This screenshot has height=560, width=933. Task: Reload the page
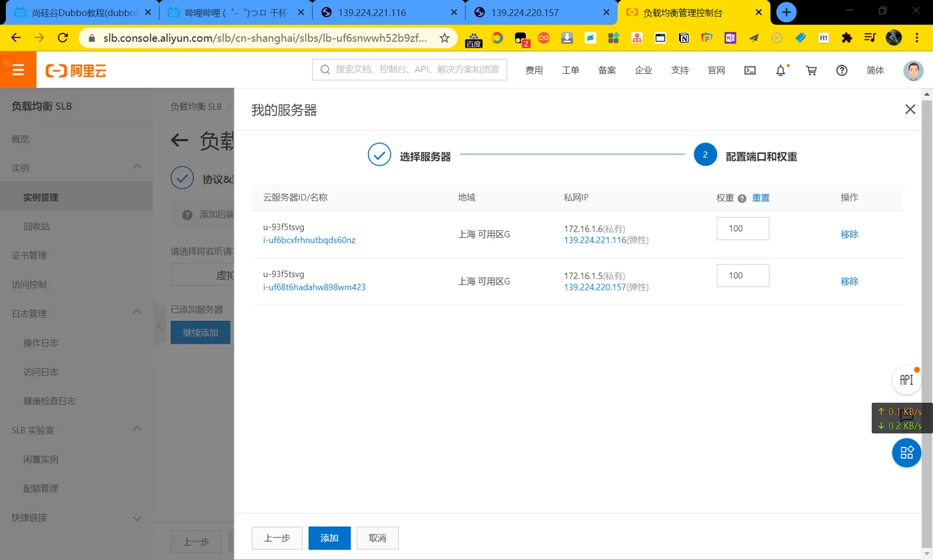[63, 38]
